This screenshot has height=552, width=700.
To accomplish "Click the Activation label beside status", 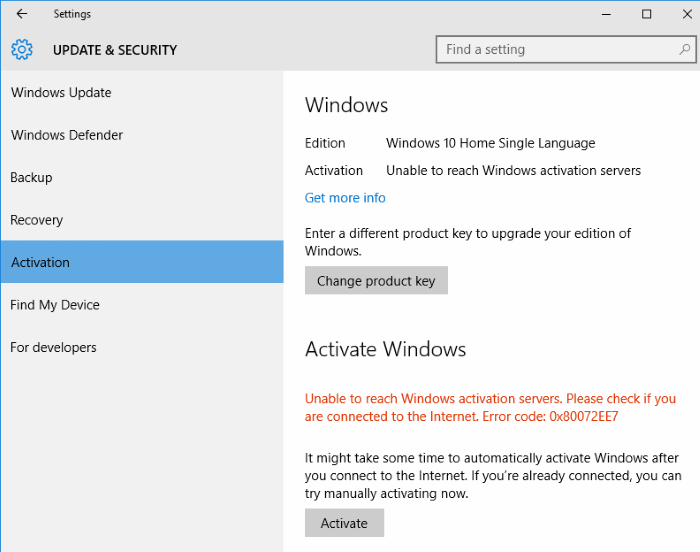I will coord(334,170).
